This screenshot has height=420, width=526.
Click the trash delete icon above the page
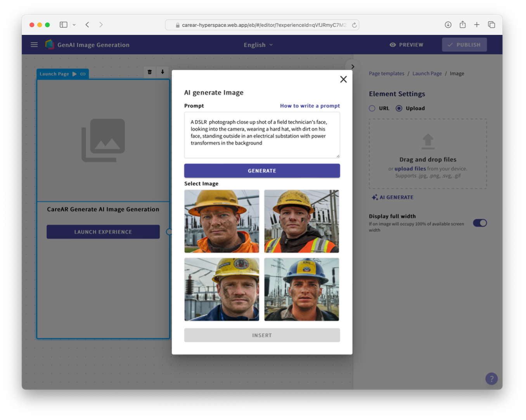tap(150, 72)
